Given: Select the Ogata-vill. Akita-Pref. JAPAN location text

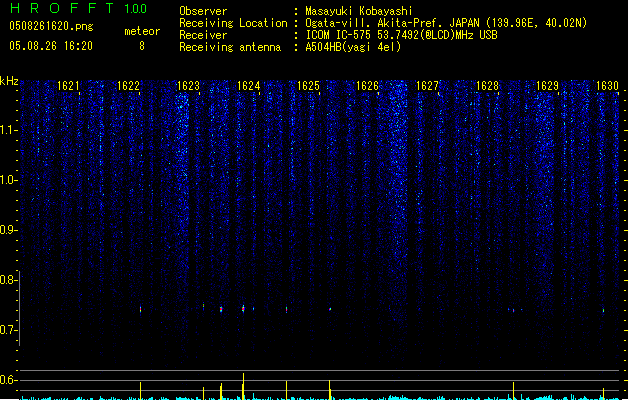Looking at the screenshot, I should point(446,23).
